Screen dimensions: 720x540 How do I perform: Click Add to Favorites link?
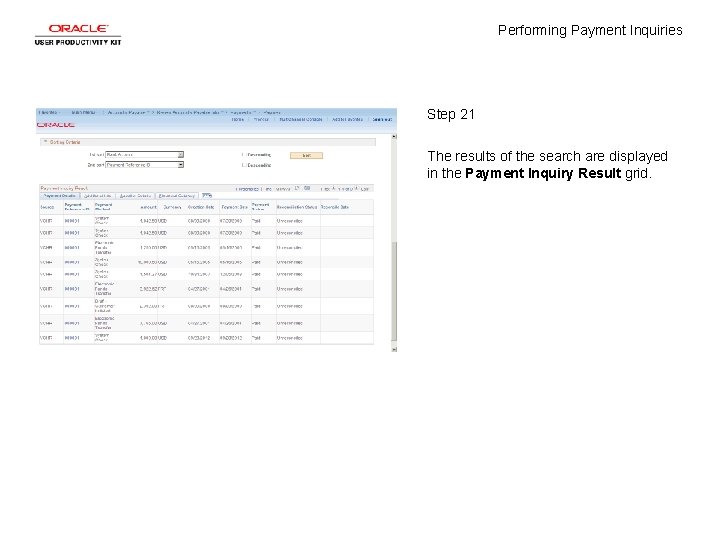347,119
